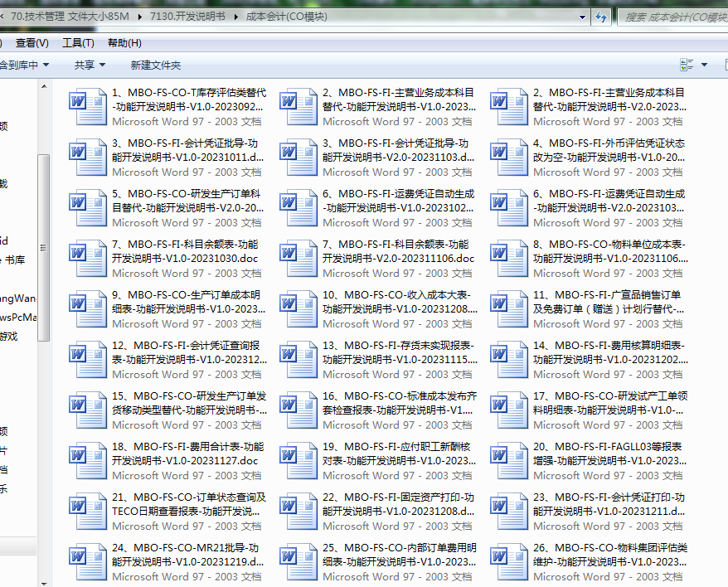Select the 26、MBO-FS-CO-物料集团评估类维护 file icon
Screen dimensions: 728x587
508,561
